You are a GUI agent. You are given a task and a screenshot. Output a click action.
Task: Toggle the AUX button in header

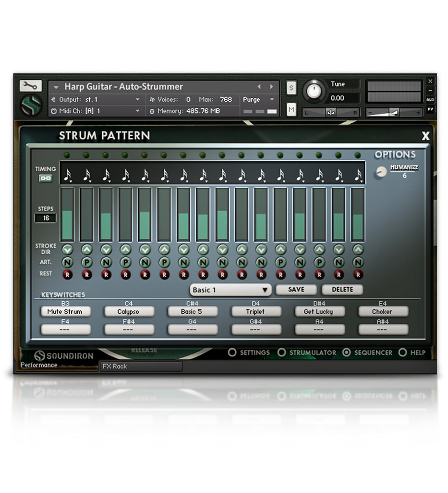pos(430,100)
